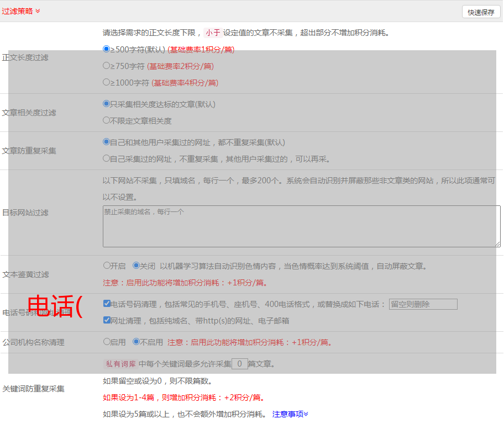The height and width of the screenshot is (424, 504).
Task: Click the 小于 highlighted tag
Action: coord(213,33)
